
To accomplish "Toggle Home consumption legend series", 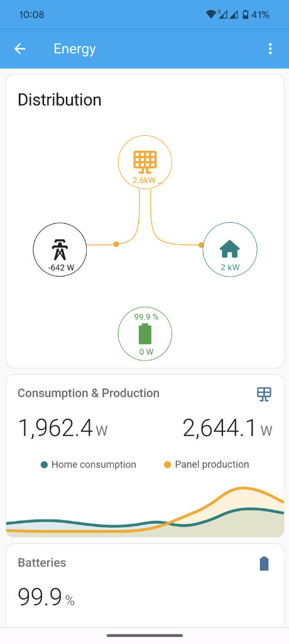I will coord(88,465).
